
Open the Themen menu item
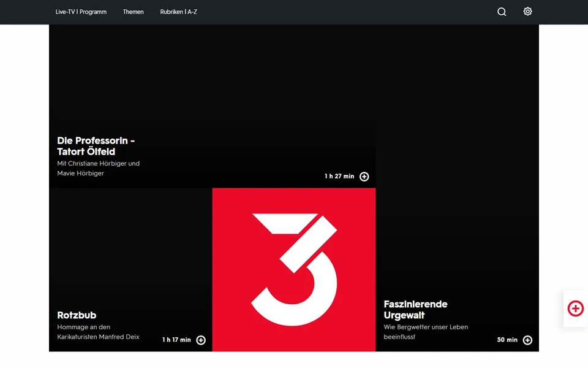(x=133, y=12)
